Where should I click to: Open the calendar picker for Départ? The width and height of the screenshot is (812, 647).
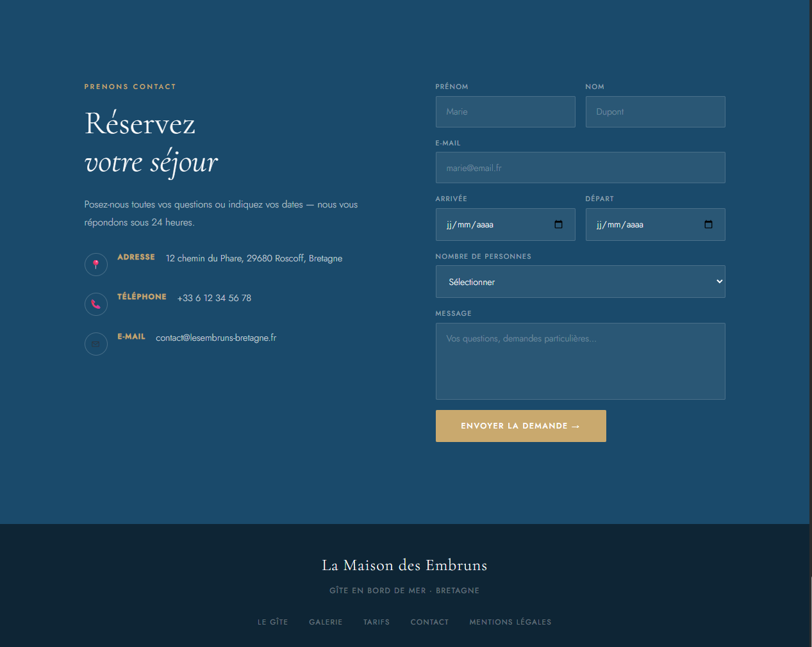pyautogui.click(x=708, y=224)
